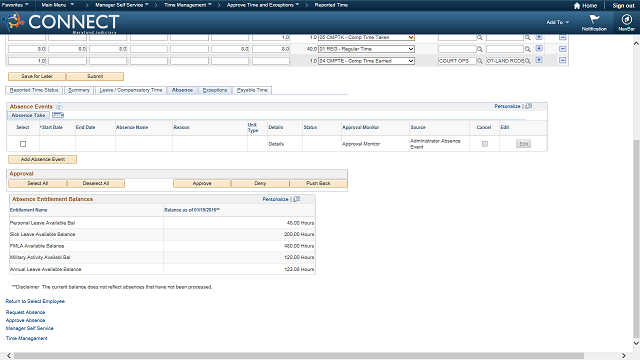Open the Favorites dropdown menu
The height and width of the screenshot is (360, 640).
[x=15, y=5]
